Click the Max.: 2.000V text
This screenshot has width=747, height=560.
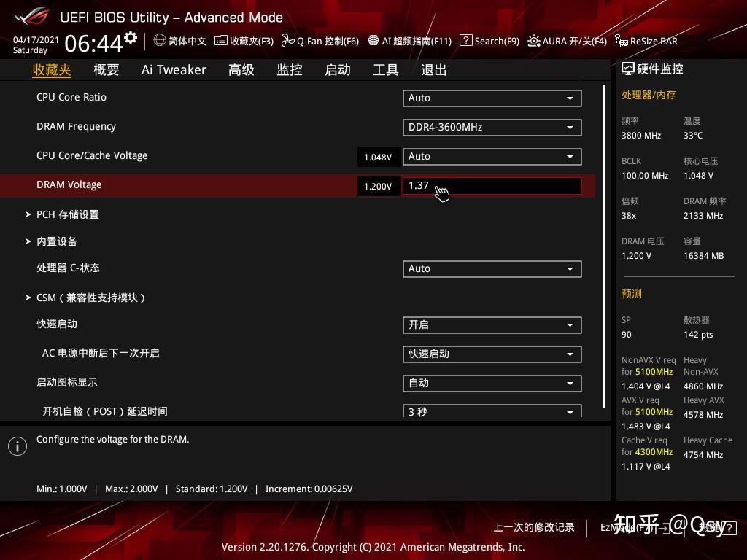click(x=131, y=489)
